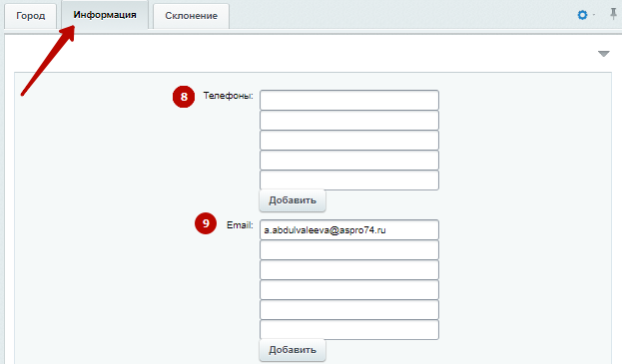Image resolution: width=622 pixels, height=364 pixels.
Task: Add another email field via Добавить under Email
Action: pyautogui.click(x=293, y=350)
